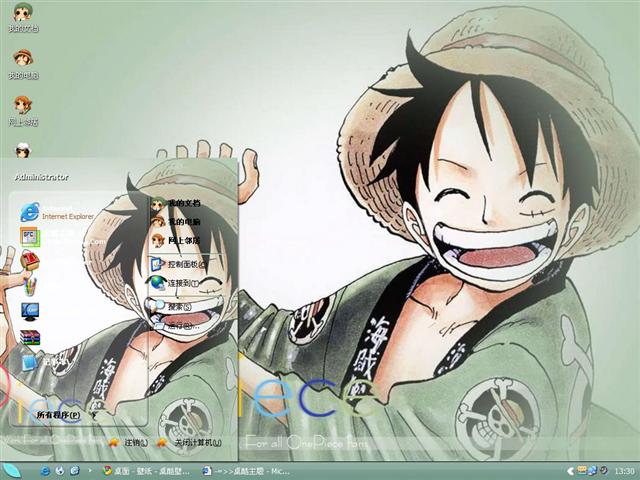Screen dimensions: 640x480
Task: Click the round tray icon beside the clock
Action: (x=604, y=471)
